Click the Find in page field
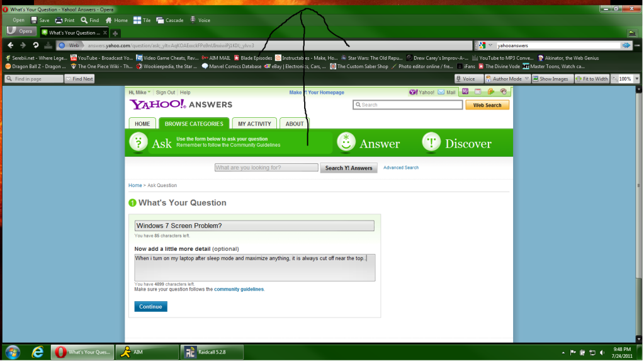Screen dimensions: 644x361 pyautogui.click(x=34, y=79)
